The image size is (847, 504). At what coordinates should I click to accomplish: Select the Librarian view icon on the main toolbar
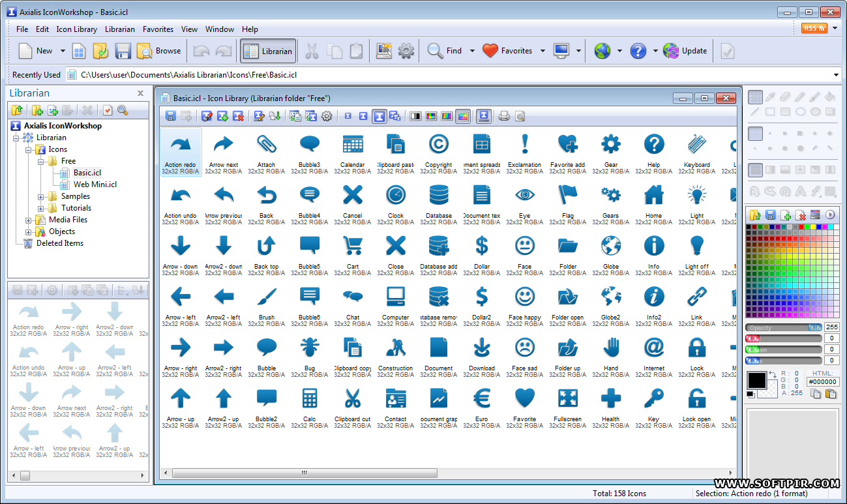268,50
